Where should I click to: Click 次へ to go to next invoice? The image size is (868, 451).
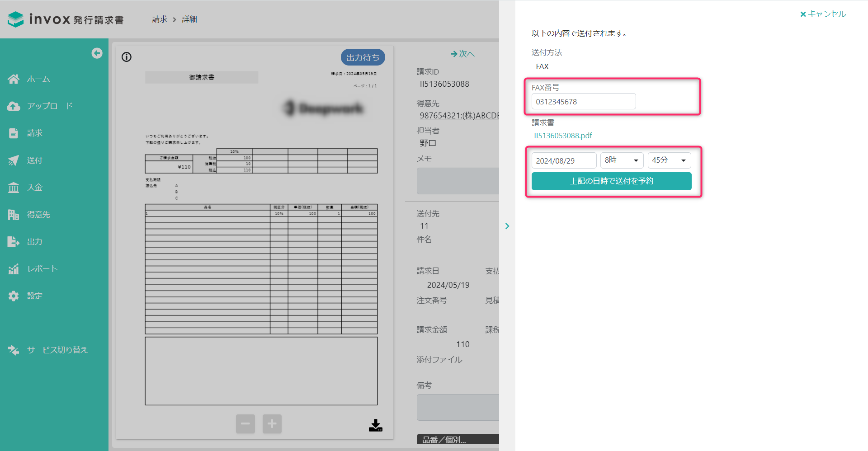[462, 54]
